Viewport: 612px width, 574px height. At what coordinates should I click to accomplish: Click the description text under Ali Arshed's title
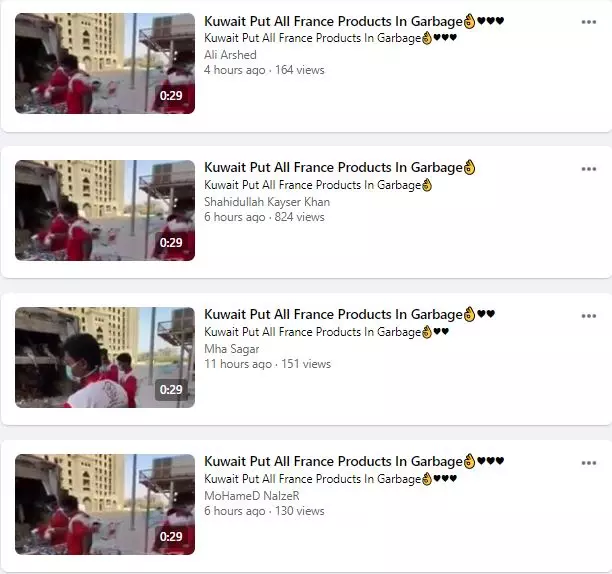click(x=330, y=38)
